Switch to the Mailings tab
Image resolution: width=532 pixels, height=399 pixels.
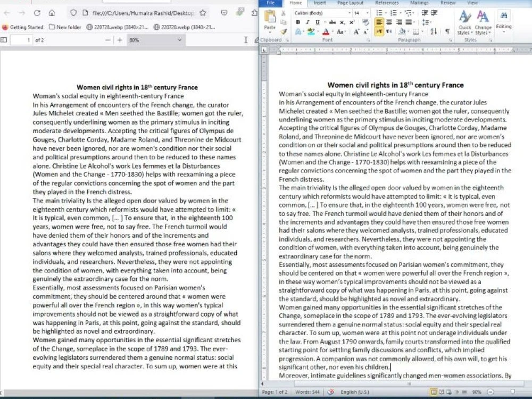click(x=419, y=3)
